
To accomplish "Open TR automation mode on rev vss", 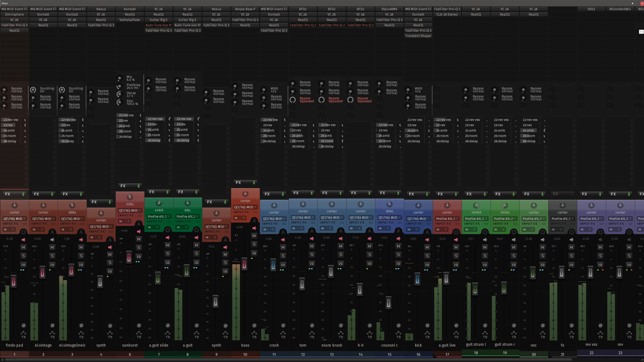I will [601, 335].
